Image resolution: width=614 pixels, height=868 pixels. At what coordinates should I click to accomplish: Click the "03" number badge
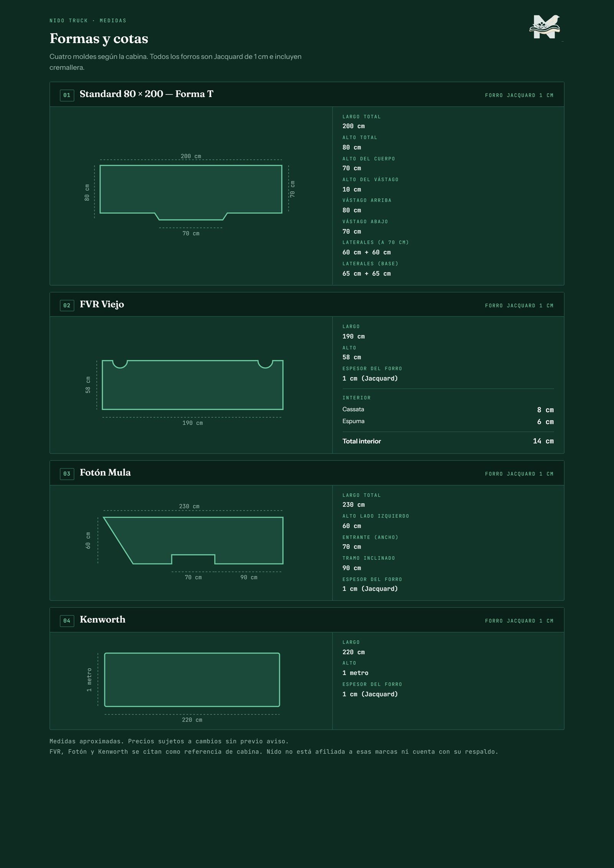67,474
